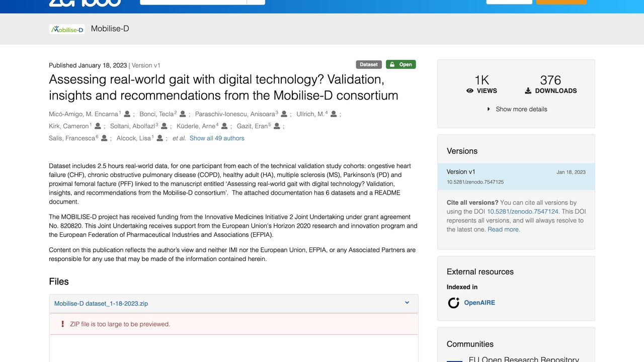Show all 49 authors
This screenshot has height=362, width=644.
tap(217, 138)
